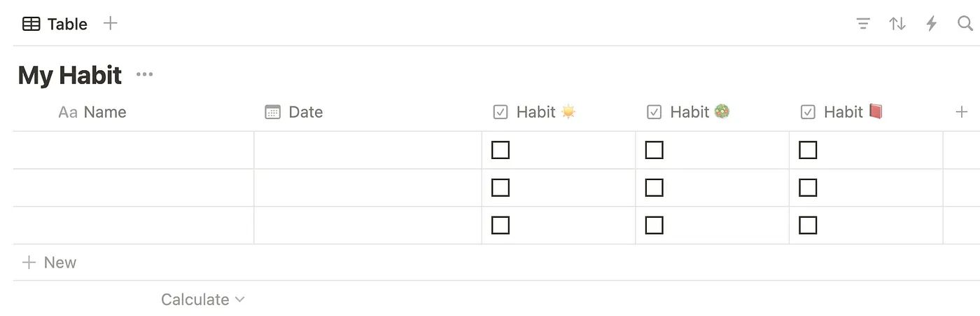
Task: Add a property with plus column icon
Action: (x=962, y=112)
